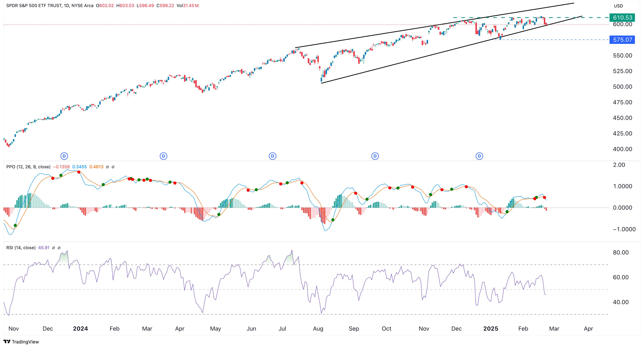Click the Jul label on time axis

point(282,329)
